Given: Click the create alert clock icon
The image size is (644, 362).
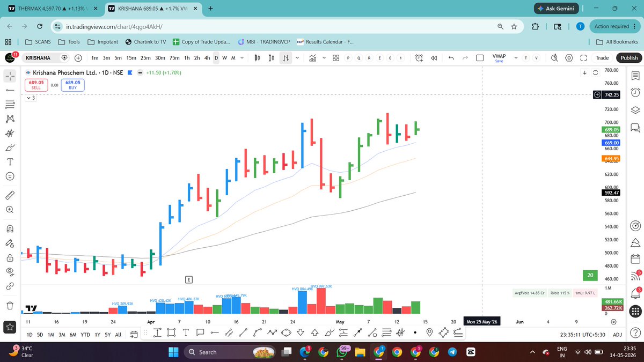Looking at the screenshot, I should 419,58.
